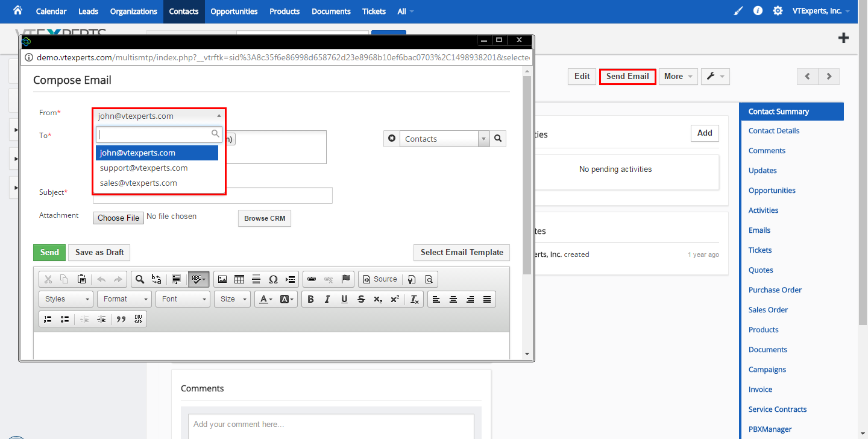
Task: Insert numbered list in editor
Action: click(48, 319)
